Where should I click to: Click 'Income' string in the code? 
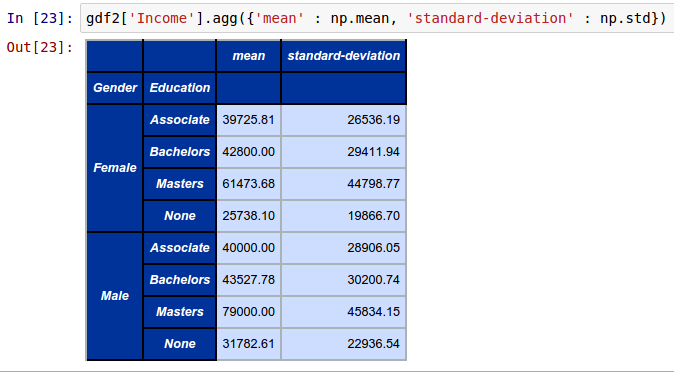[x=162, y=18]
